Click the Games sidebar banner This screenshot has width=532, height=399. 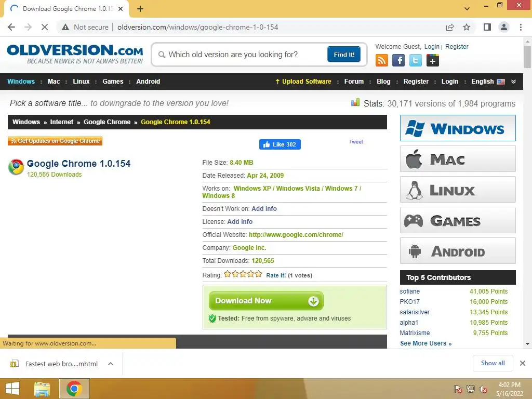point(458,220)
